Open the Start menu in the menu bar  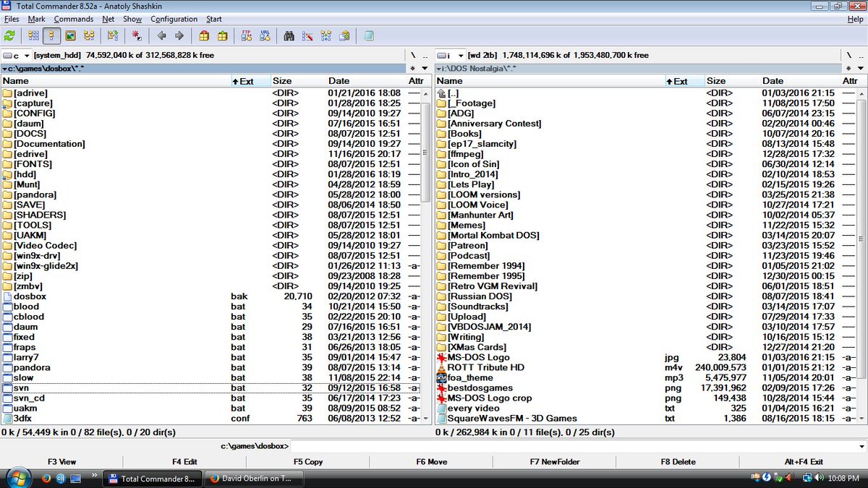point(214,19)
